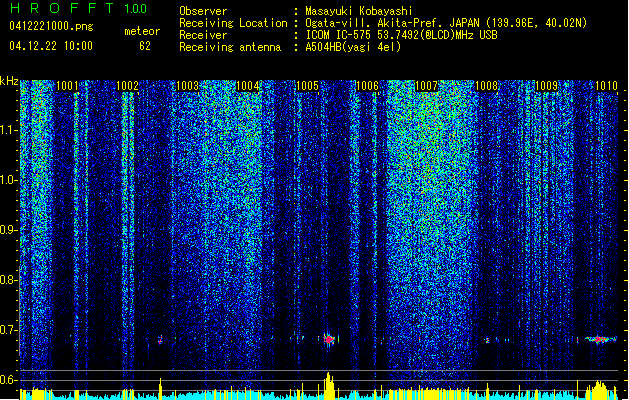Screen dimensions: 629x400
Task: Click the 1.0 kHz axis tick label
Action: pyautogui.click(x=9, y=180)
